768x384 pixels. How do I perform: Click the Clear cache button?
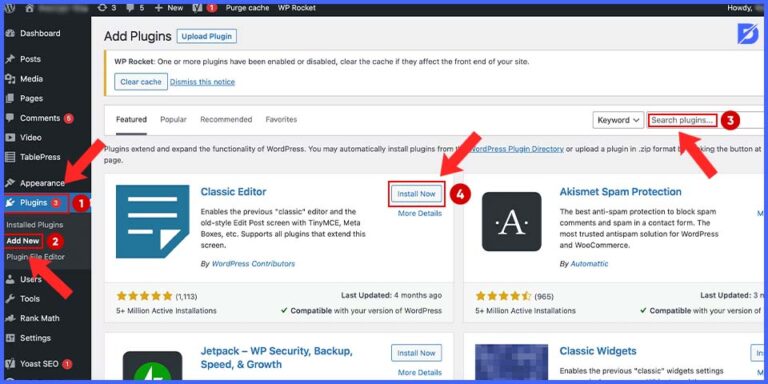click(x=141, y=82)
